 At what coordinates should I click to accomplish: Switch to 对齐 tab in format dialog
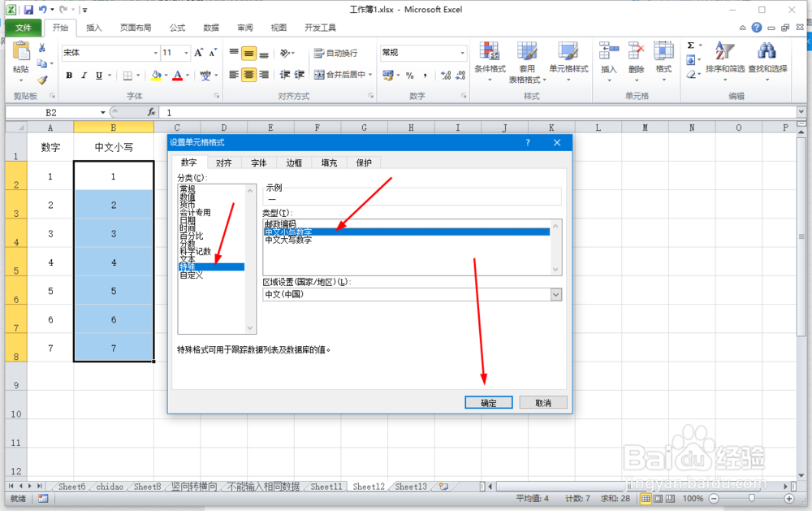click(224, 162)
